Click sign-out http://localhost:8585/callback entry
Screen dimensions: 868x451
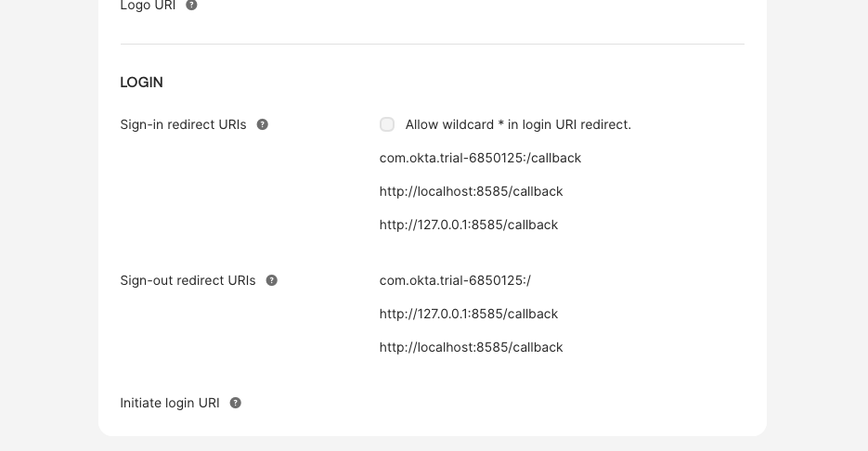(x=471, y=347)
